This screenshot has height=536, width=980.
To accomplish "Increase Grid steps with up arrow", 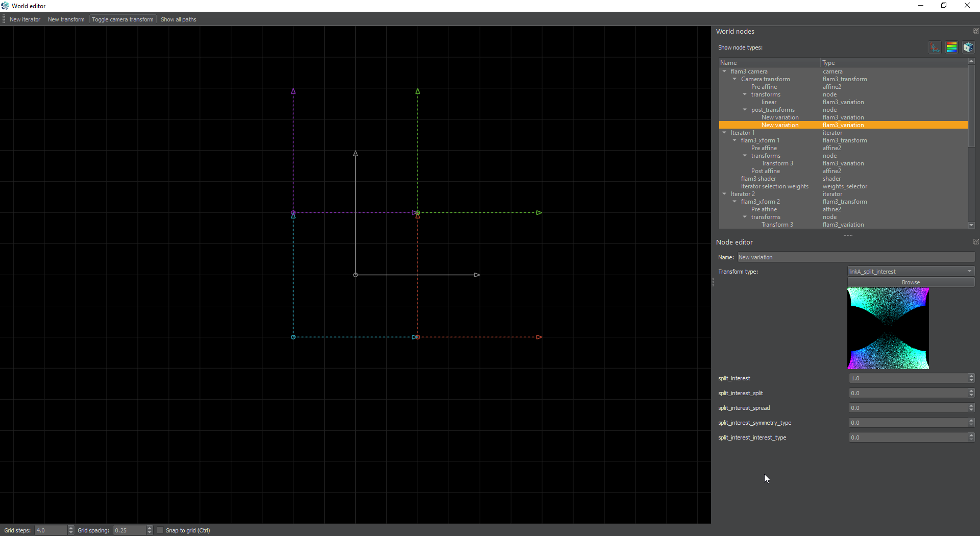I will (71, 528).
